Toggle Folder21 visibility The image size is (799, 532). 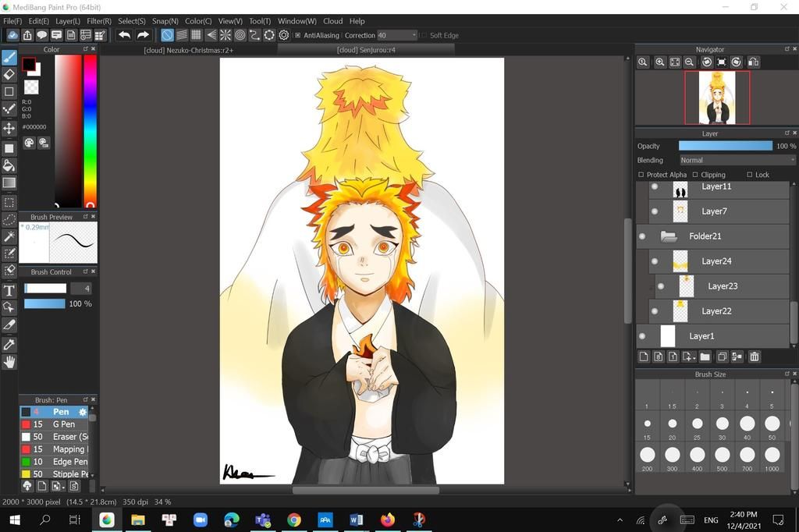click(642, 236)
